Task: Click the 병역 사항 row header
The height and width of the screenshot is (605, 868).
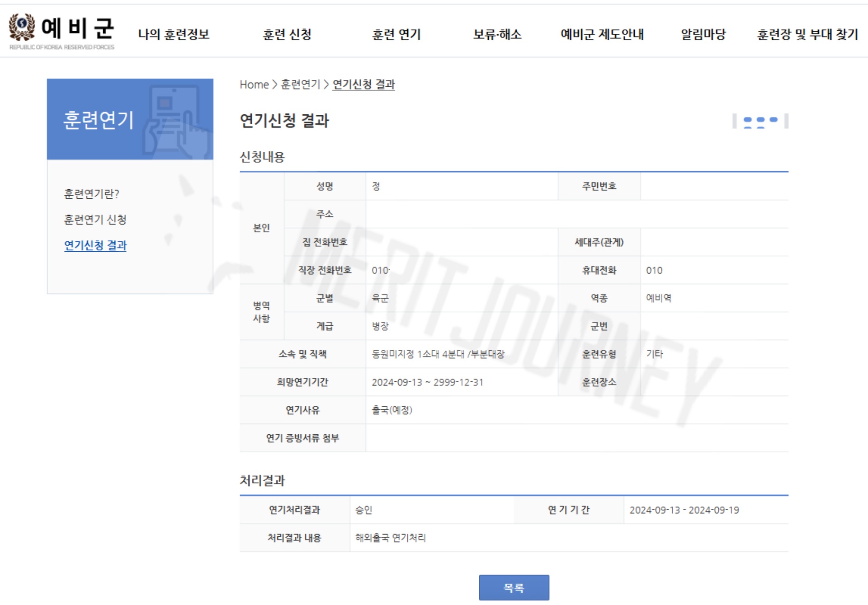Action: 262,312
